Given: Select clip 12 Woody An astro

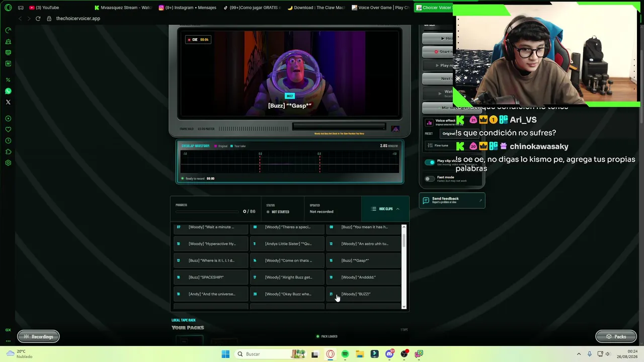Looking at the screenshot, I should [x=364, y=244].
